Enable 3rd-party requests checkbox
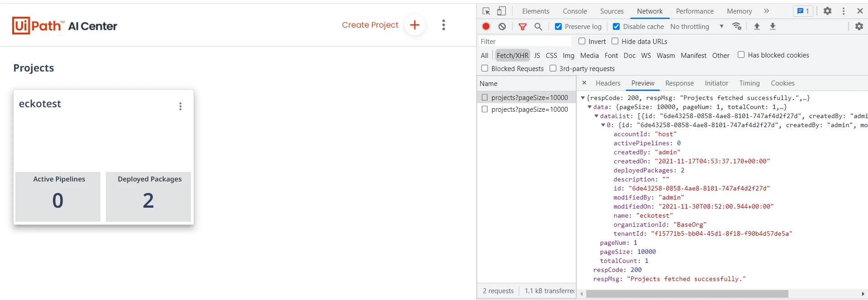 553,68
